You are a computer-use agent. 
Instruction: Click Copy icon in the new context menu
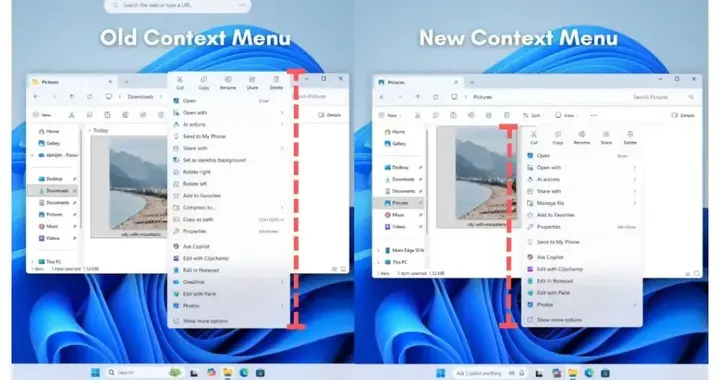tap(558, 134)
